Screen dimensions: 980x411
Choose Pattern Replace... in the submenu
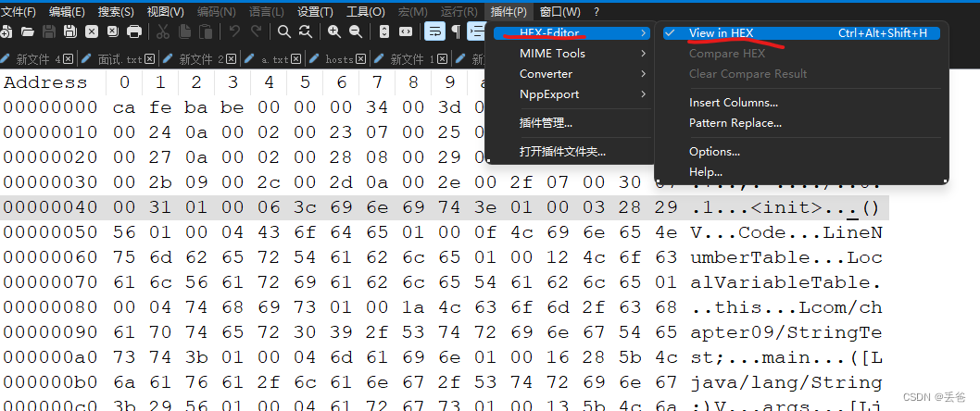point(735,123)
